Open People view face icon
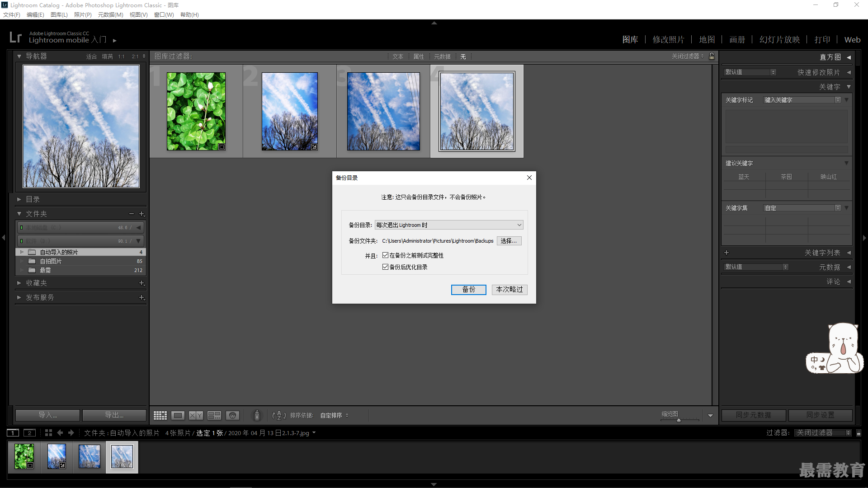The width and height of the screenshot is (868, 488). (232, 415)
